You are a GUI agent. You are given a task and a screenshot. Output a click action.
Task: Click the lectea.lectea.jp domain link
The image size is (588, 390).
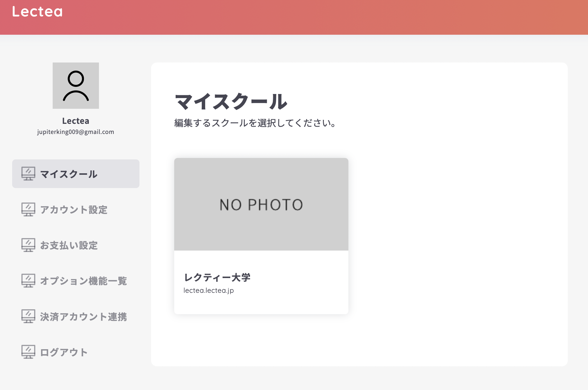coord(208,290)
